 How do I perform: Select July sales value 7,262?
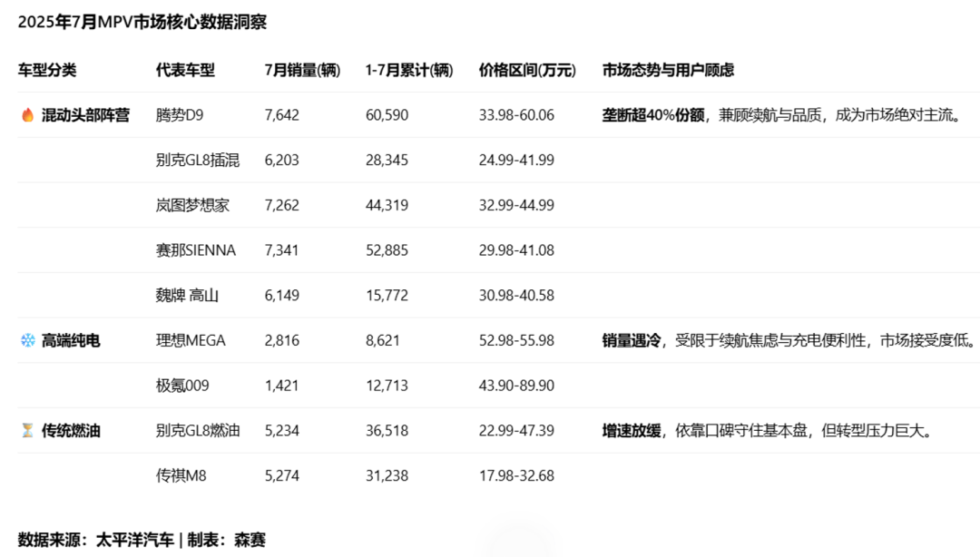point(282,205)
